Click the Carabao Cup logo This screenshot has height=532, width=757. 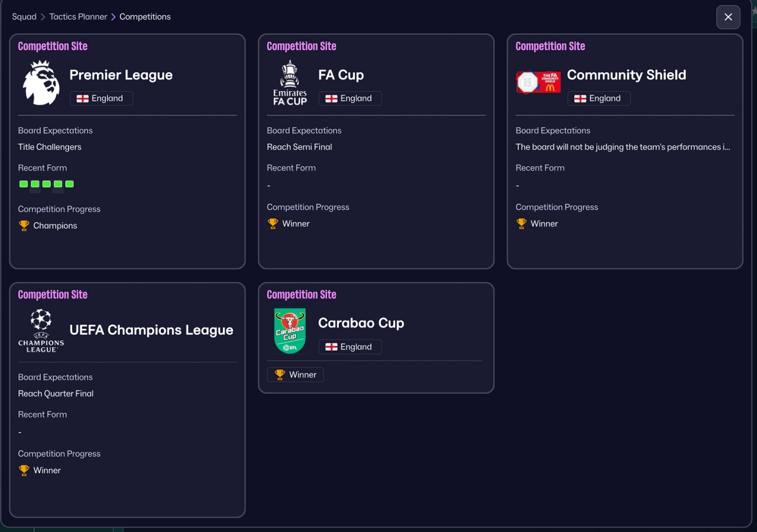coord(290,330)
